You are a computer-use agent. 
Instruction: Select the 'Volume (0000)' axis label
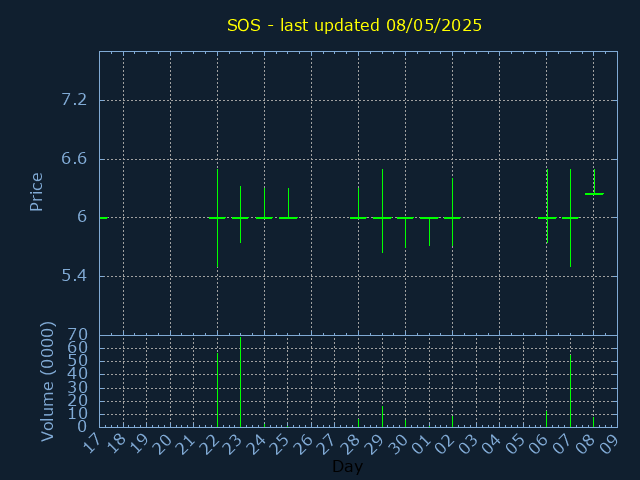47,382
